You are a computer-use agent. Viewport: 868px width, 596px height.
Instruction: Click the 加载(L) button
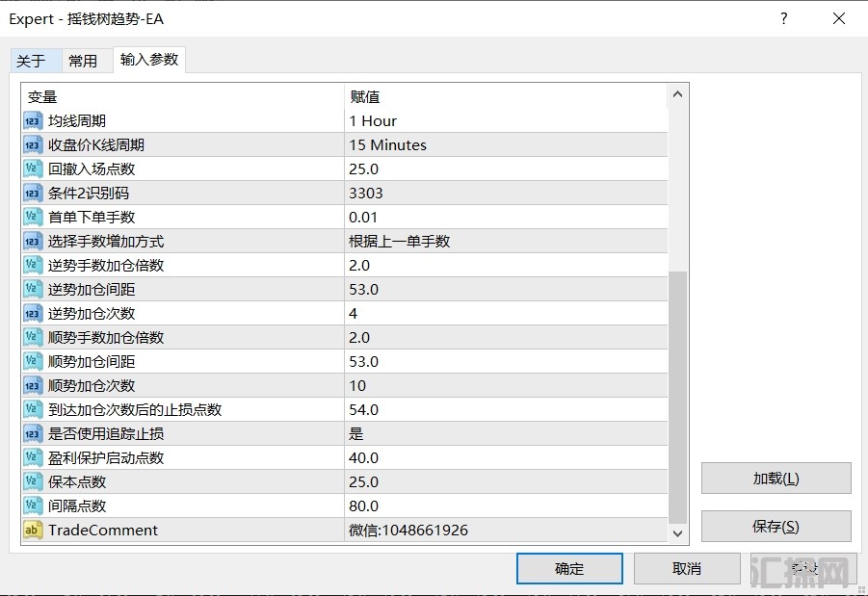click(776, 479)
